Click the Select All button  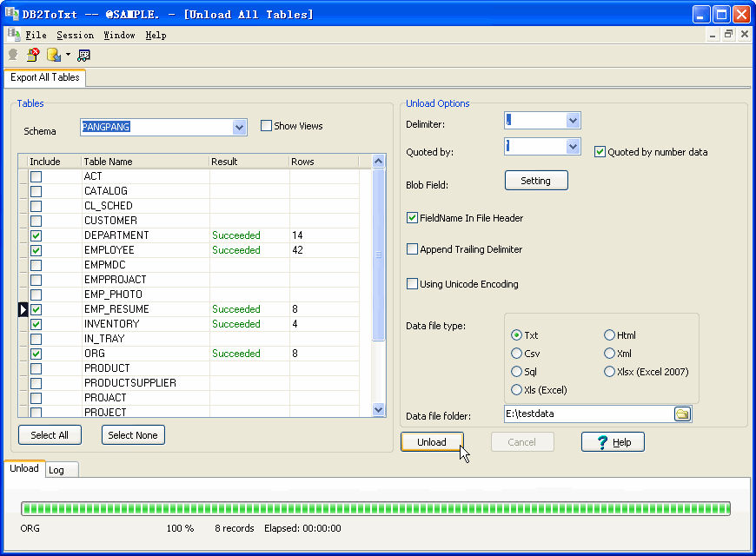50,435
